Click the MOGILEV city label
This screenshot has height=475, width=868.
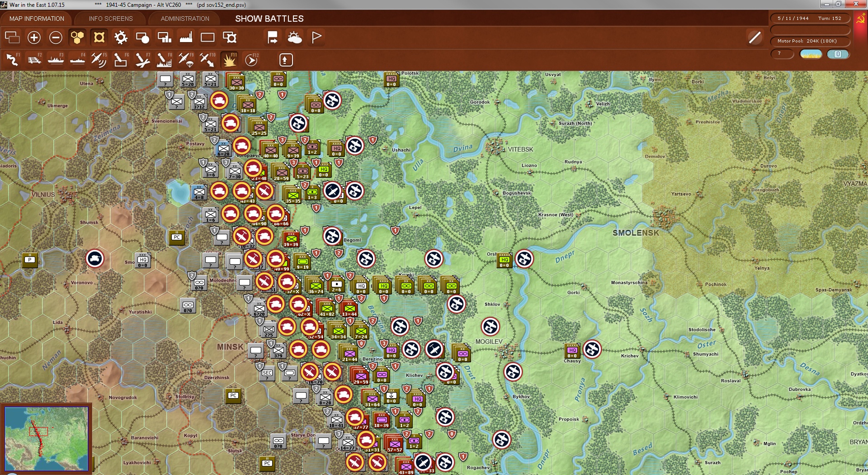click(x=489, y=342)
